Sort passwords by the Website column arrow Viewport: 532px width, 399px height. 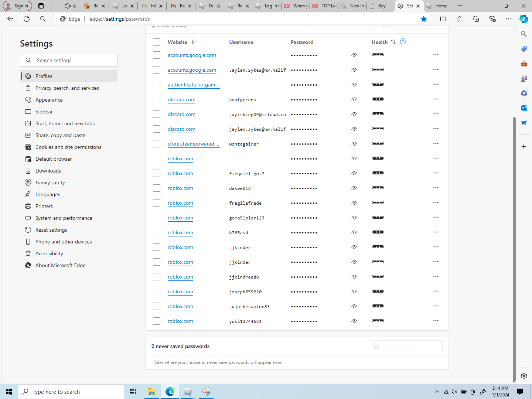click(x=193, y=42)
